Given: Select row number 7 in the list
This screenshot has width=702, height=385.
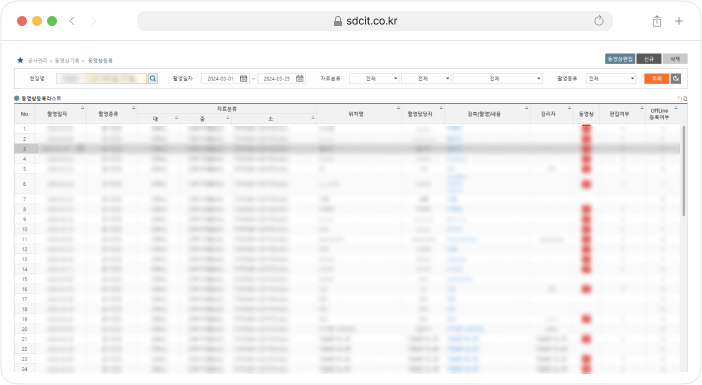Looking at the screenshot, I should [25, 199].
